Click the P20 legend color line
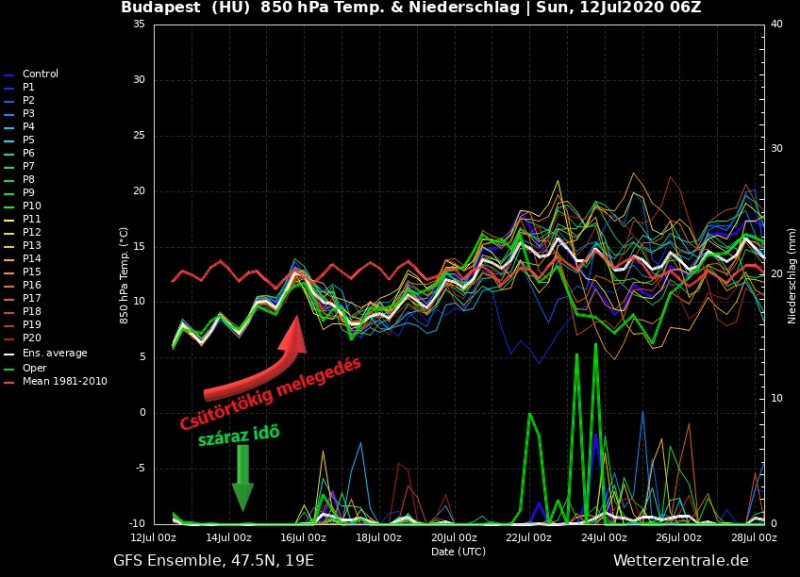Viewport: 800px width, 577px height. 10,337
